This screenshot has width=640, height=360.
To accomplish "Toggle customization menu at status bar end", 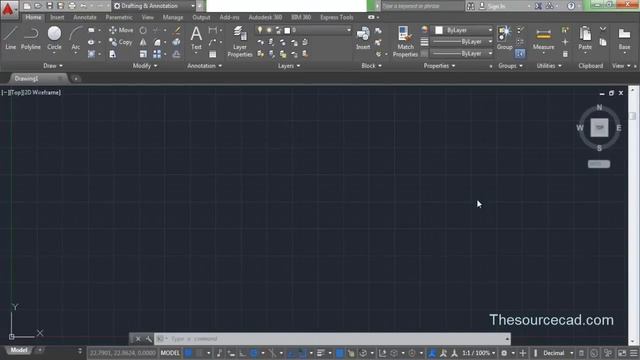I will point(634,353).
